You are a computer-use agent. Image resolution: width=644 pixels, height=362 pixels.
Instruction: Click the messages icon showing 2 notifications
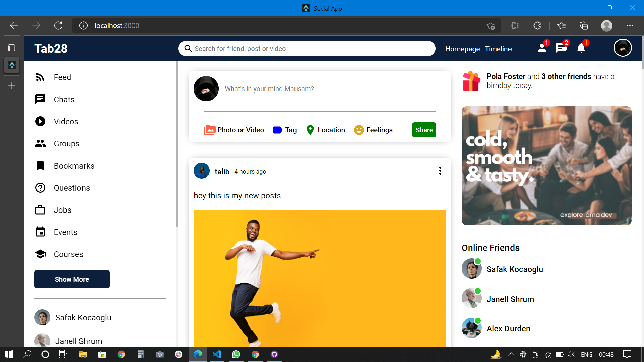(561, 48)
